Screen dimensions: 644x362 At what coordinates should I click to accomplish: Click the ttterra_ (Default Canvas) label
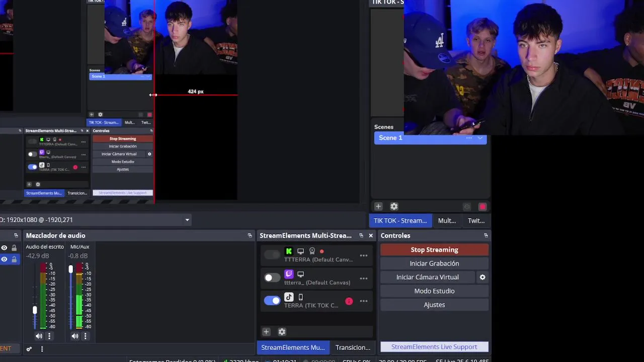317,283
